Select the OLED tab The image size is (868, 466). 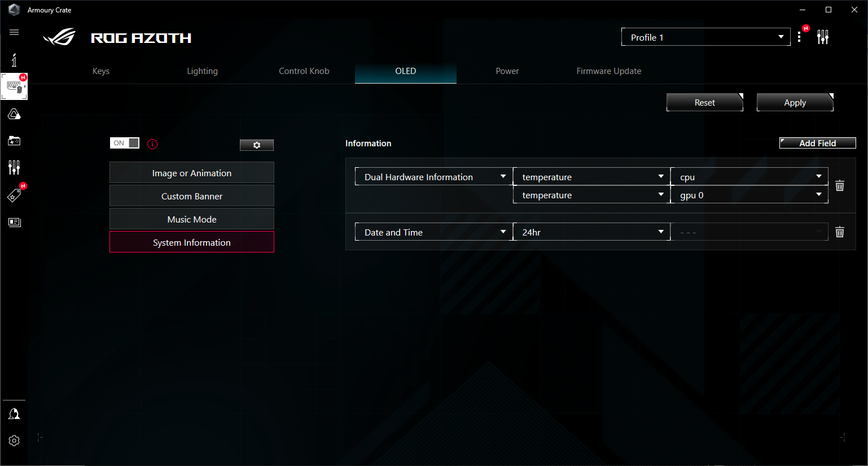(x=406, y=71)
